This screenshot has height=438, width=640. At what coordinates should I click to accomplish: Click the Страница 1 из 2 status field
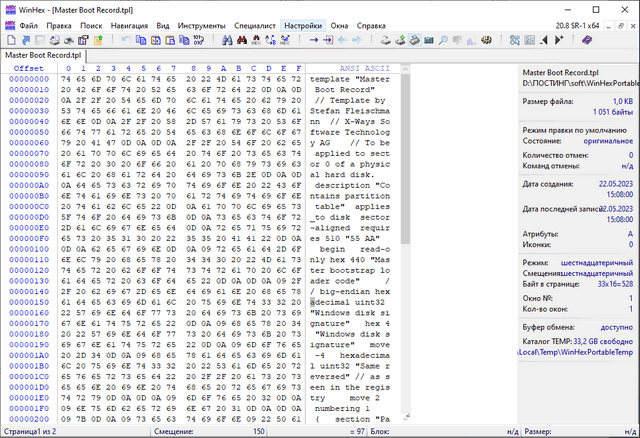click(x=33, y=431)
